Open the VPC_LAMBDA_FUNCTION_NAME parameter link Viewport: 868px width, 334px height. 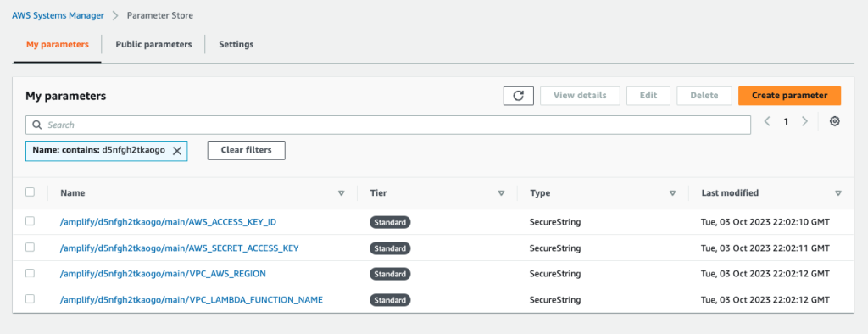(x=191, y=299)
